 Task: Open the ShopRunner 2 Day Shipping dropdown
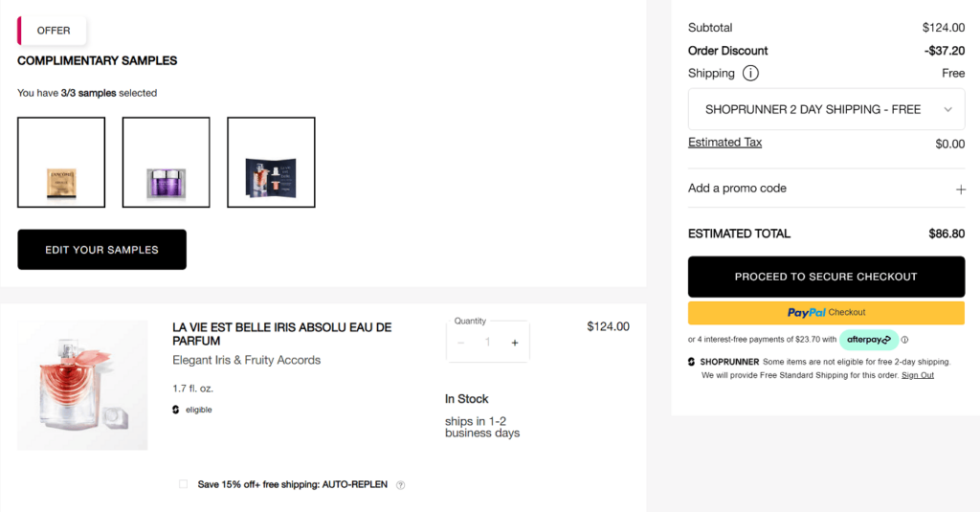(826, 110)
